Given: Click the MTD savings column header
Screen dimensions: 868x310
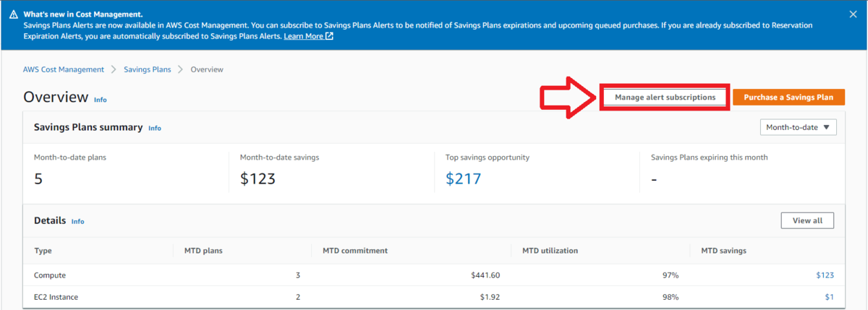Looking at the screenshot, I should click(723, 251).
